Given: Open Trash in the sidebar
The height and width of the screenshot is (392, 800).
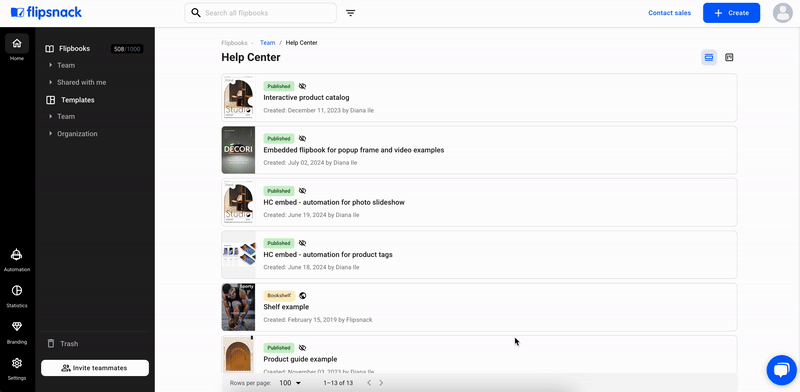Looking at the screenshot, I should coord(69,344).
